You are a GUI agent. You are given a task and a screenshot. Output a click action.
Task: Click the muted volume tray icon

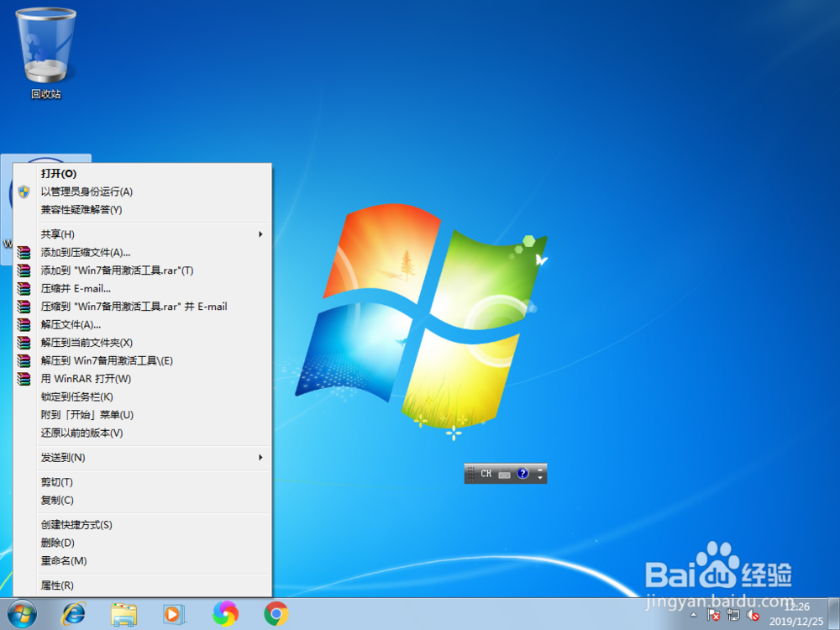[x=753, y=615]
